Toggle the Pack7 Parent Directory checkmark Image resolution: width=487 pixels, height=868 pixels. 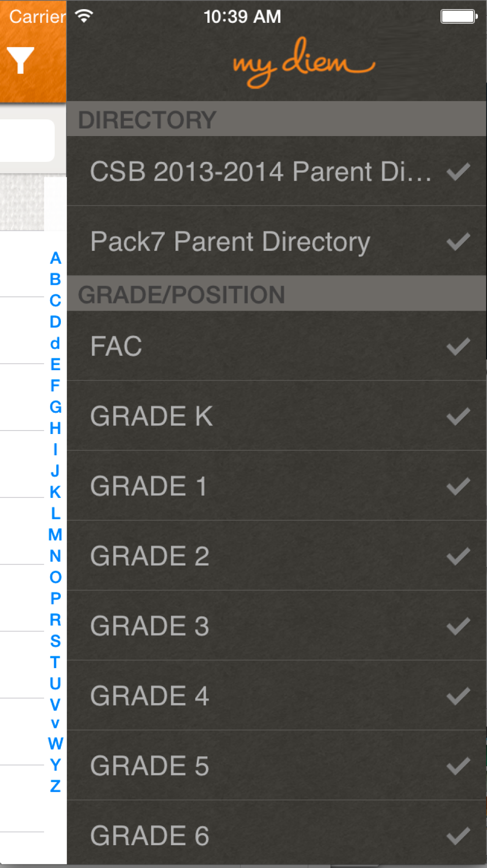tap(458, 242)
